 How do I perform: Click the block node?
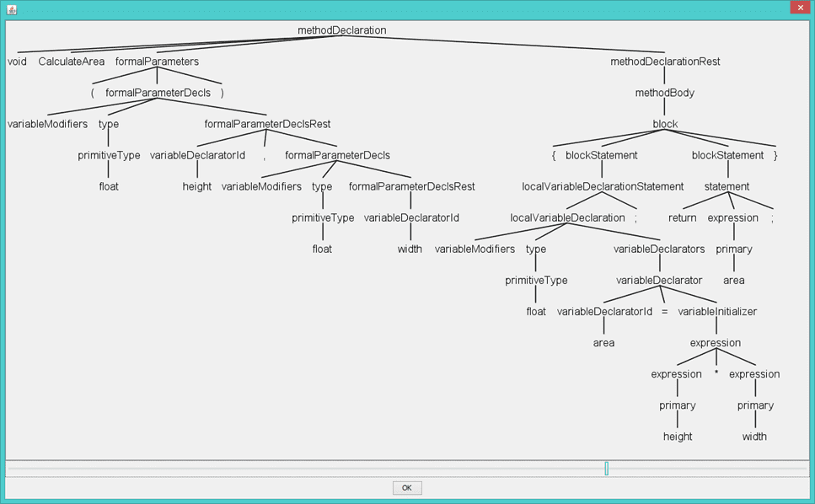tap(665, 124)
